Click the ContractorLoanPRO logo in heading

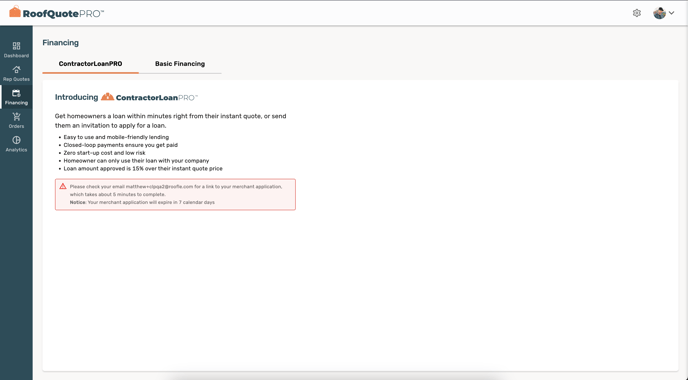pos(150,97)
